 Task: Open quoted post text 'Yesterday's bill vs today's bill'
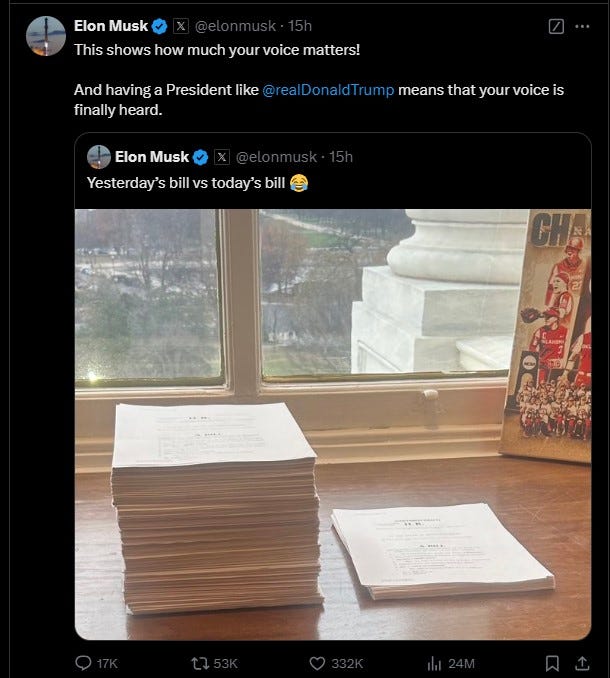pos(186,183)
